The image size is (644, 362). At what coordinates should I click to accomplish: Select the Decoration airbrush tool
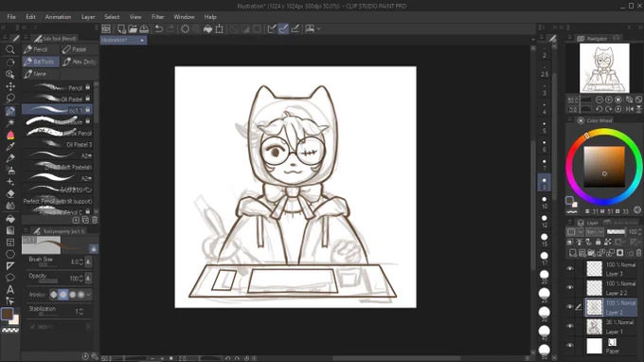10,182
